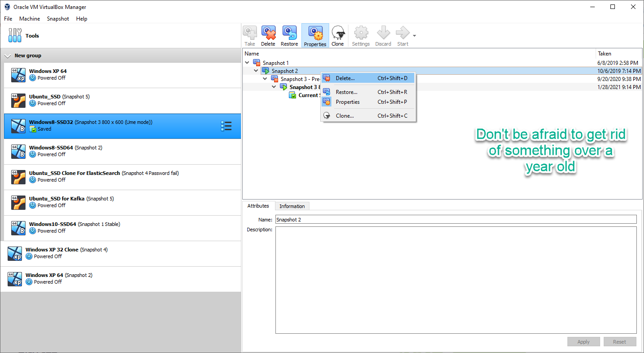Open the Help menu
The image size is (644, 353).
tap(82, 19)
